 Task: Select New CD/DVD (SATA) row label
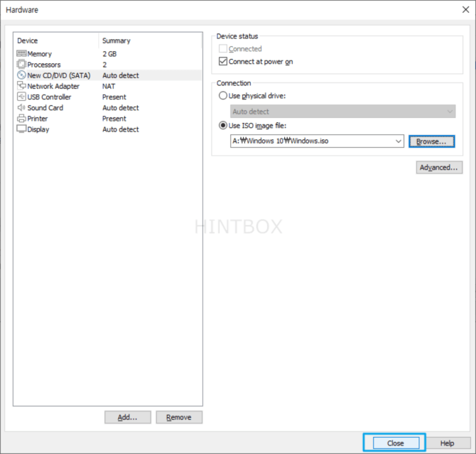(59, 75)
